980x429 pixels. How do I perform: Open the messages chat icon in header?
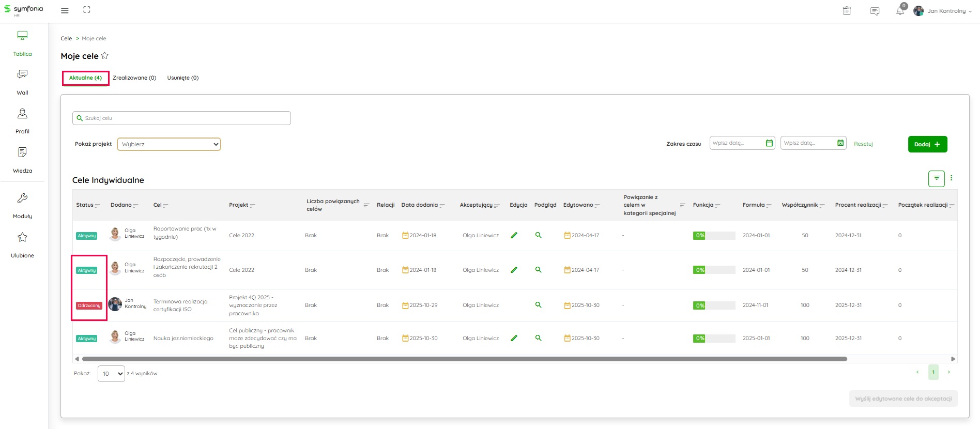(x=875, y=11)
